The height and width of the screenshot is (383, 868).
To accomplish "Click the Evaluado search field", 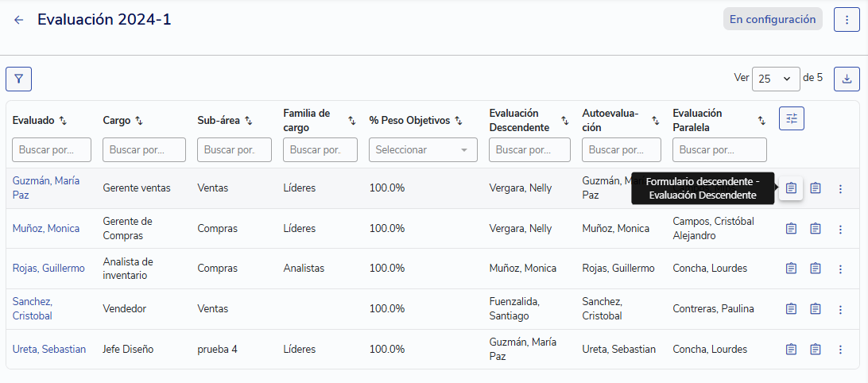I will click(x=52, y=149).
